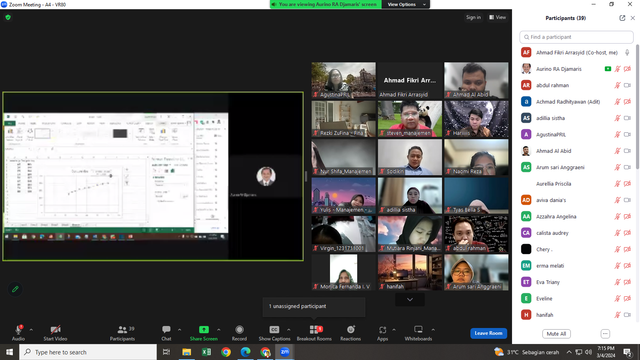Expand share screen options arrow
Viewport: 640px width, 360px height.
tap(218, 329)
